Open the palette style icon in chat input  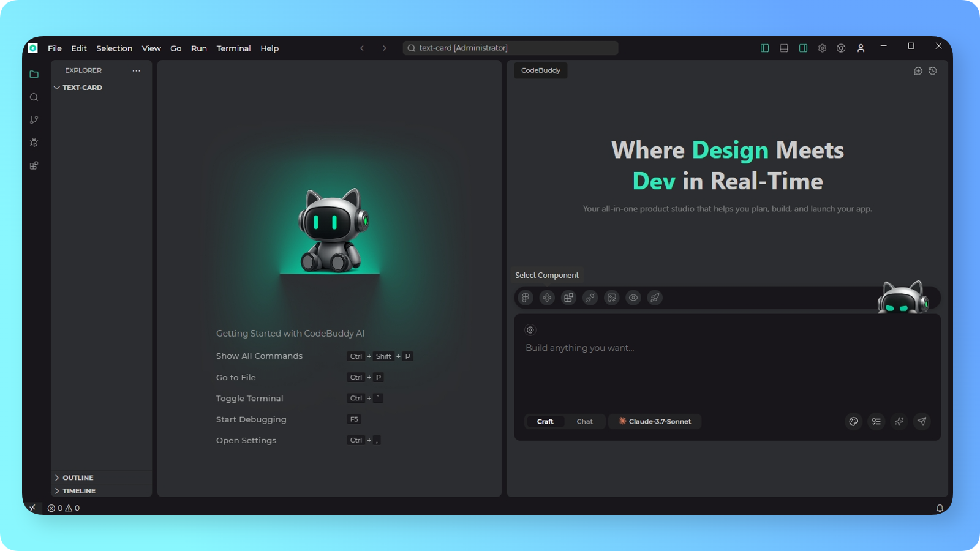click(x=853, y=421)
